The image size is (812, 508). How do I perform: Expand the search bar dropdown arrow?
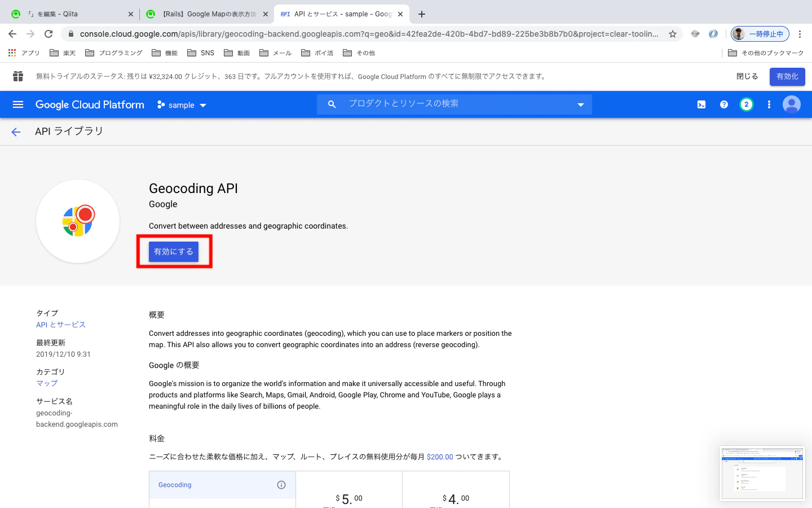(x=581, y=104)
